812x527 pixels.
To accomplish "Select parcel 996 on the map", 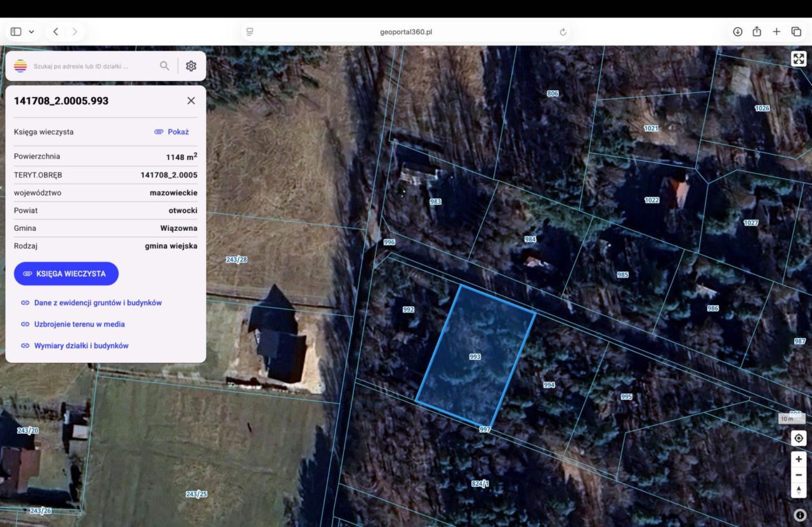I will [390, 242].
